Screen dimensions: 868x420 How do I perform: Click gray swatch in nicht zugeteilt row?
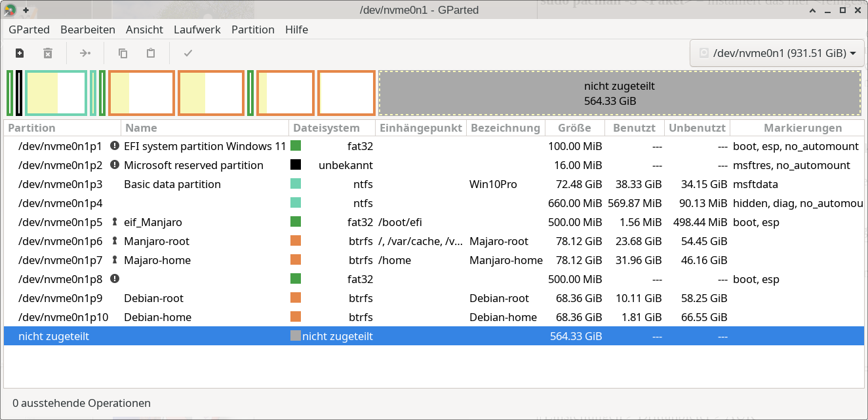click(296, 336)
